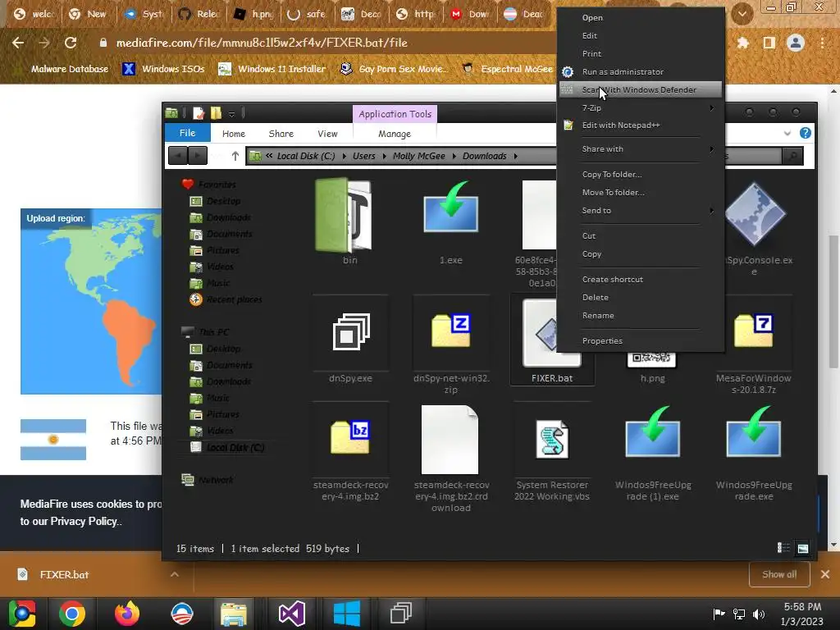Choose Properties in context menu
The width and height of the screenshot is (840, 630).
click(640, 340)
